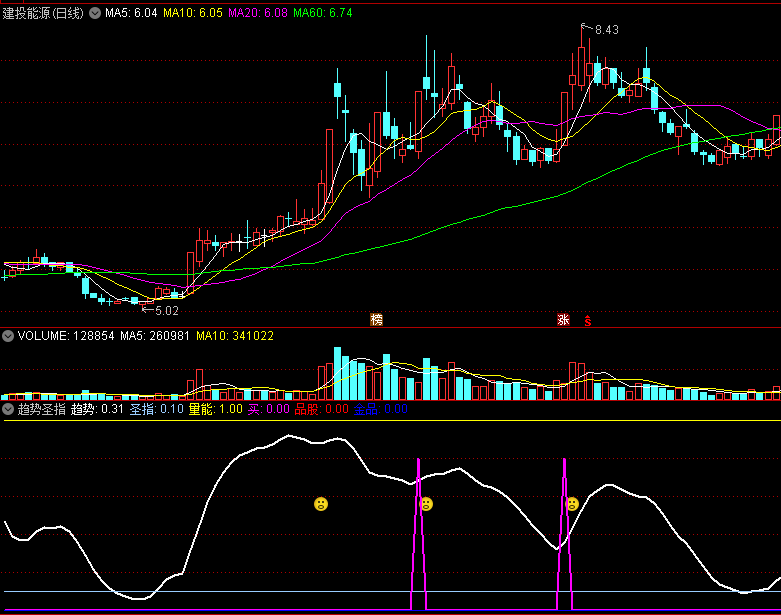Click the smiley face beside the second magenta spike

point(573,504)
